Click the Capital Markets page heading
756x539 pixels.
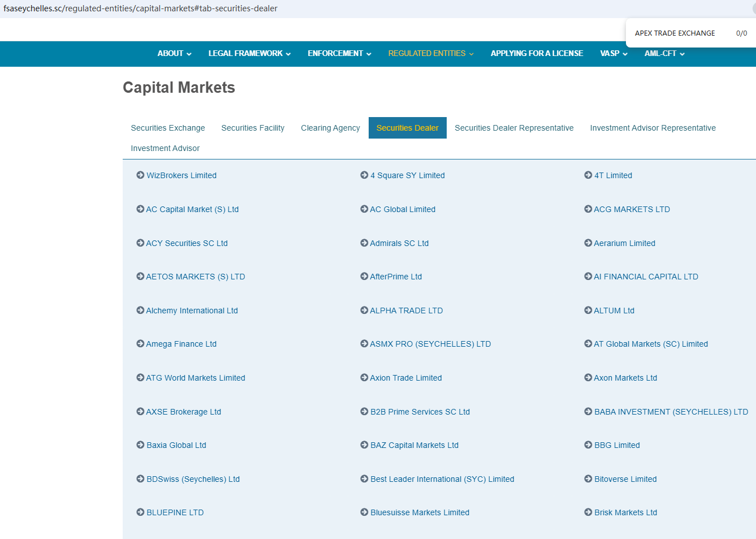tap(179, 88)
